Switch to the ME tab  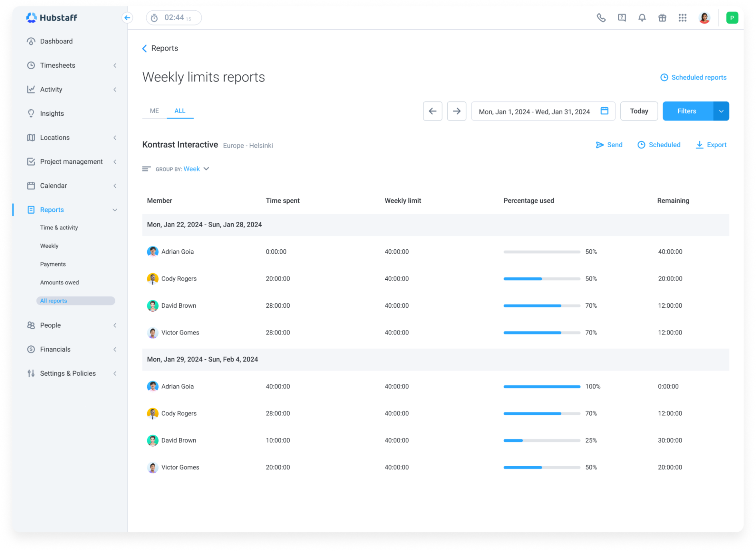pos(154,111)
